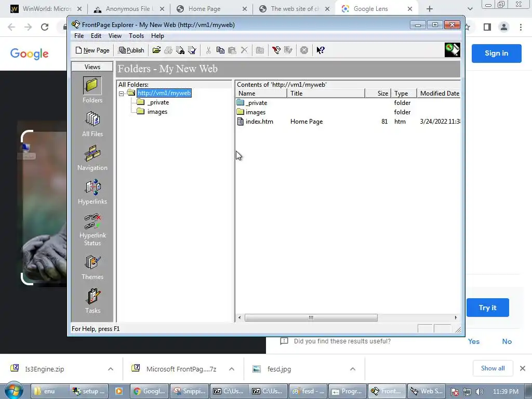The height and width of the screenshot is (399, 532).
Task: Open Snipping Tool from the taskbar
Action: point(189,391)
